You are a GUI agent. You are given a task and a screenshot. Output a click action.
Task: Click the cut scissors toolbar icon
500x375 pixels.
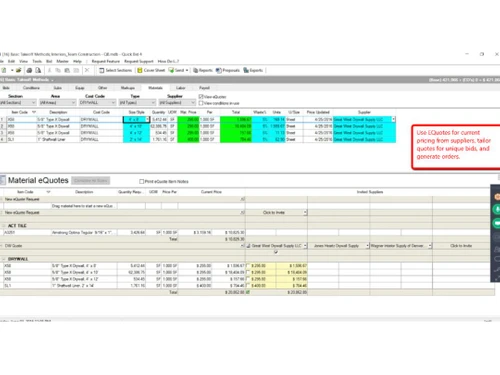tap(49, 70)
